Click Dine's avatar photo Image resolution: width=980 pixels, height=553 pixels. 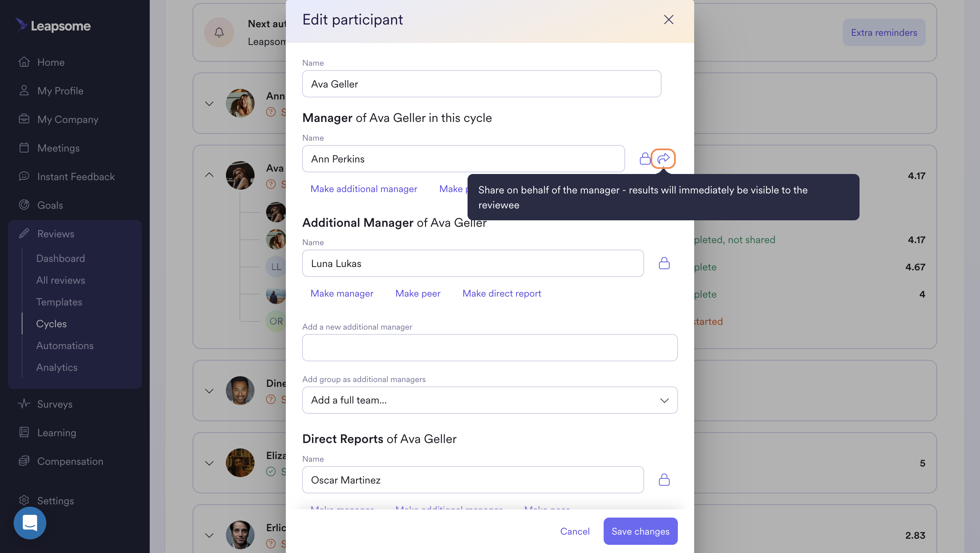[x=240, y=391]
